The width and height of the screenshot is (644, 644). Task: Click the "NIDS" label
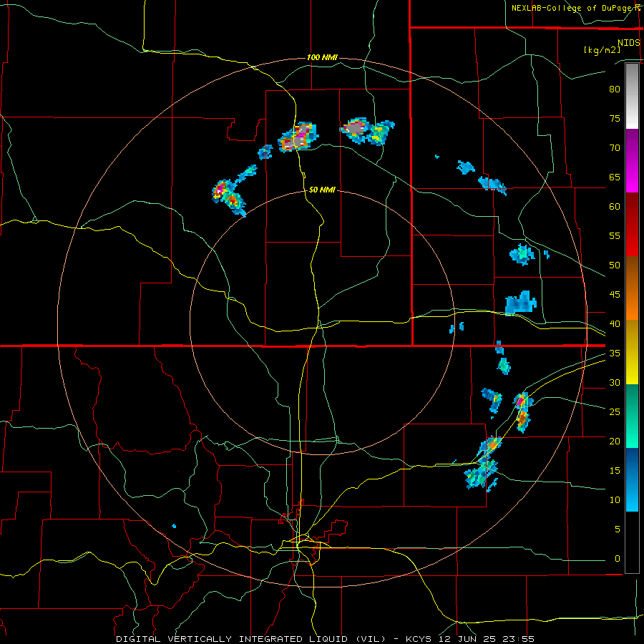click(628, 43)
